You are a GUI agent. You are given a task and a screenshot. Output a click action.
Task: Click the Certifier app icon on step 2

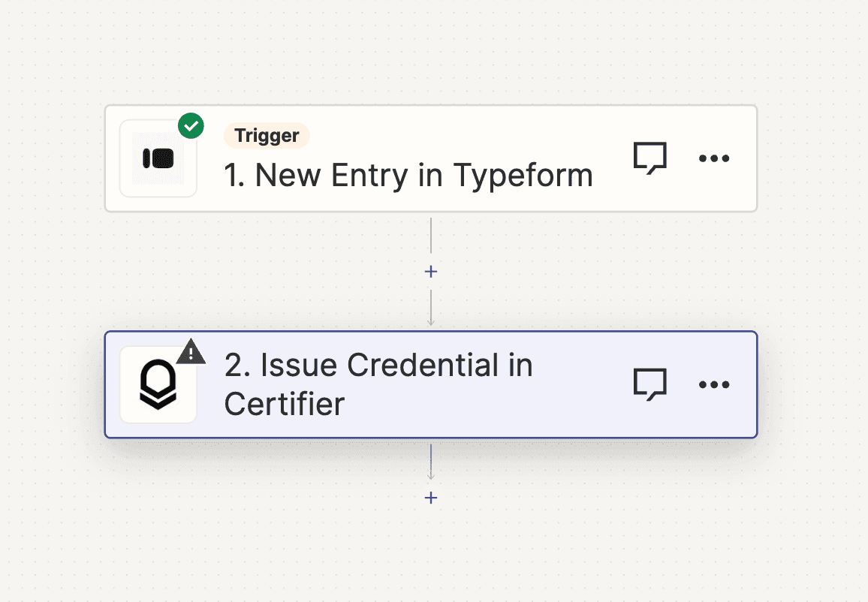158,384
